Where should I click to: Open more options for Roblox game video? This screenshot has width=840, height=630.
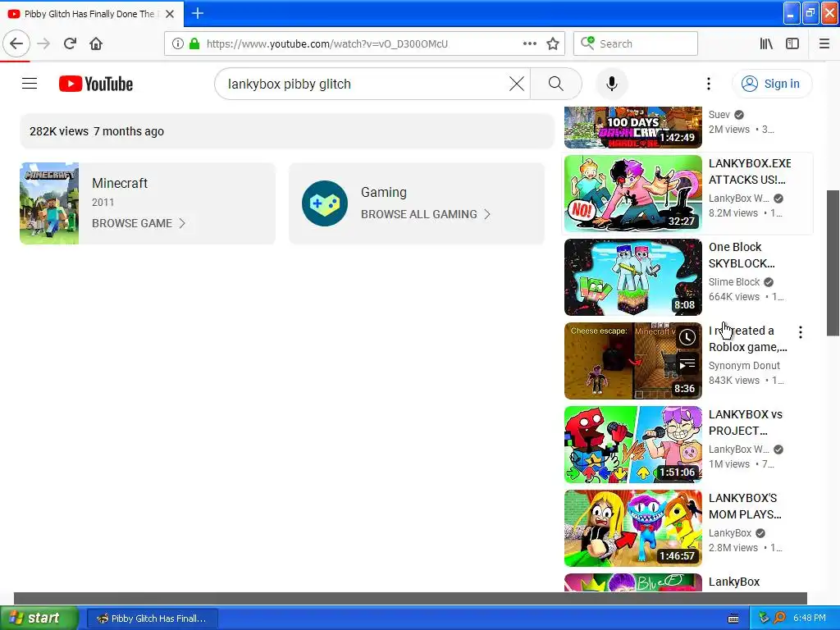pyautogui.click(x=801, y=332)
